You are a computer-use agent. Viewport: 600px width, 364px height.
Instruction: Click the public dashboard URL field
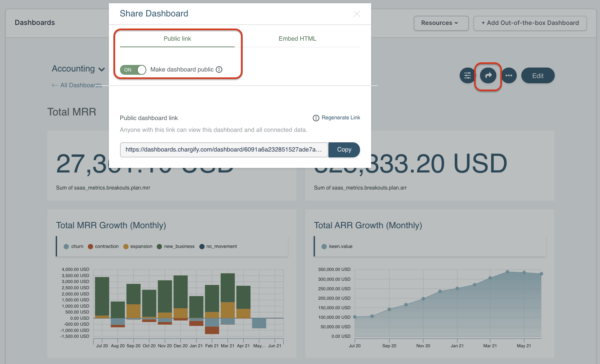224,150
